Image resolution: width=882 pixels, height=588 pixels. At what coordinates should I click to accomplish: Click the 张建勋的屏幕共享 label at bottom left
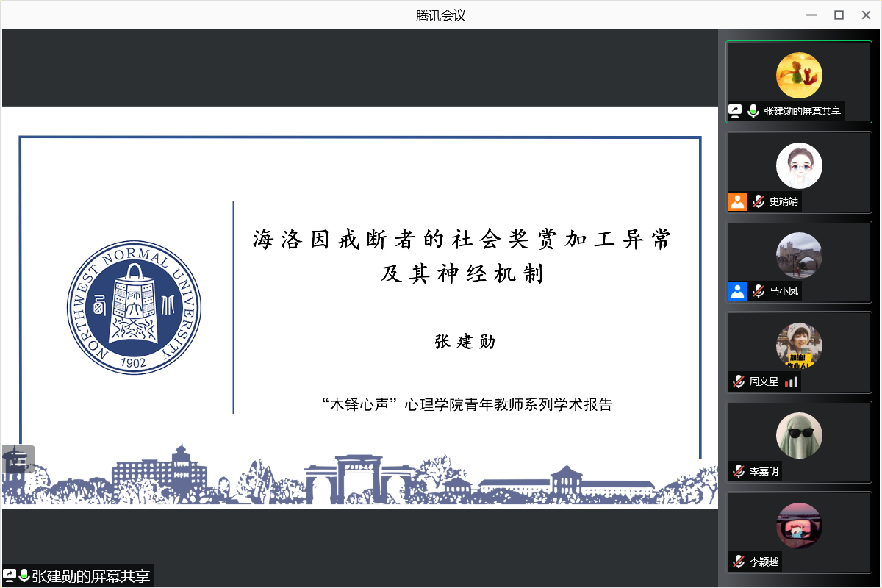coord(90,576)
